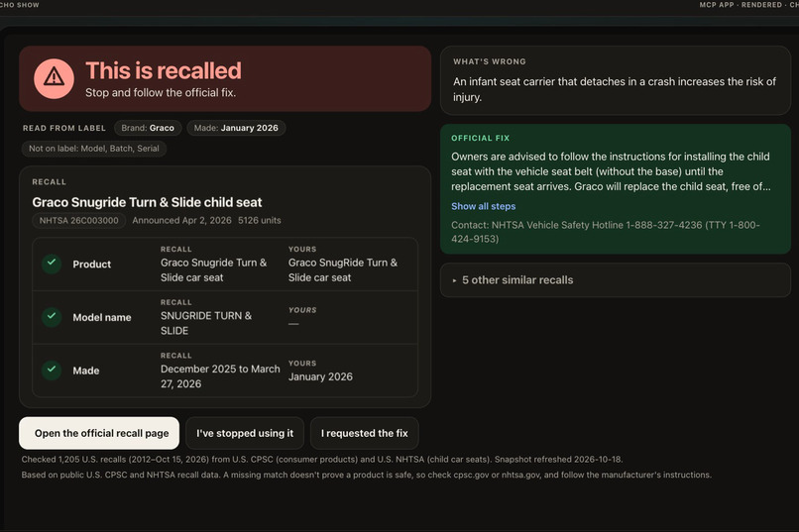
Task: Click the 'Checked 1,205 U.S. recalls' footnote
Action: [x=322, y=460]
